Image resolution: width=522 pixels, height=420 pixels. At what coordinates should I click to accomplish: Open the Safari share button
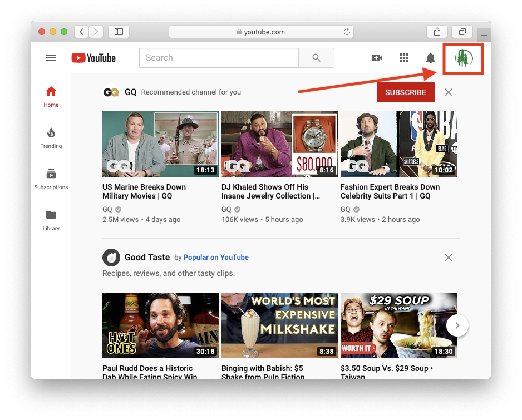(x=437, y=32)
